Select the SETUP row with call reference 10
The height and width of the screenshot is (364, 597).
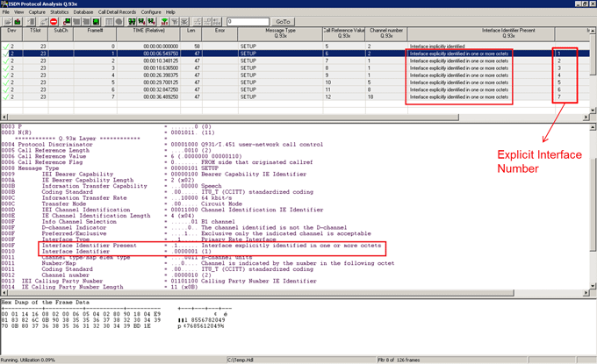(x=295, y=82)
